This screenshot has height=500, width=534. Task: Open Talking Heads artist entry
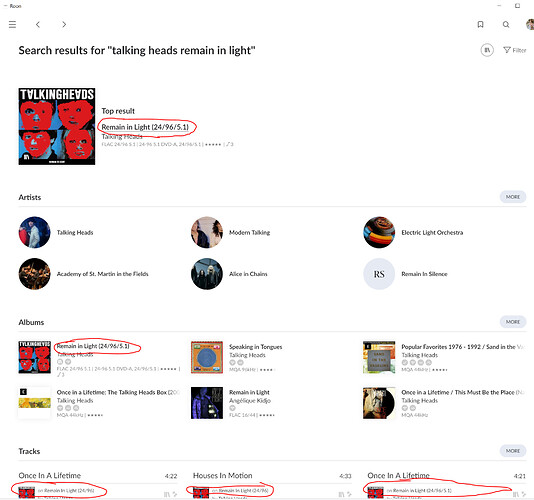75,233
